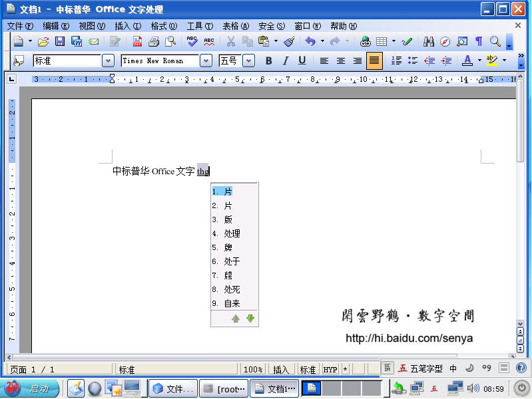Screen dimensions: 532x399
Task: Toggle nonprinting characters pilcrow icon
Action: tap(479, 41)
